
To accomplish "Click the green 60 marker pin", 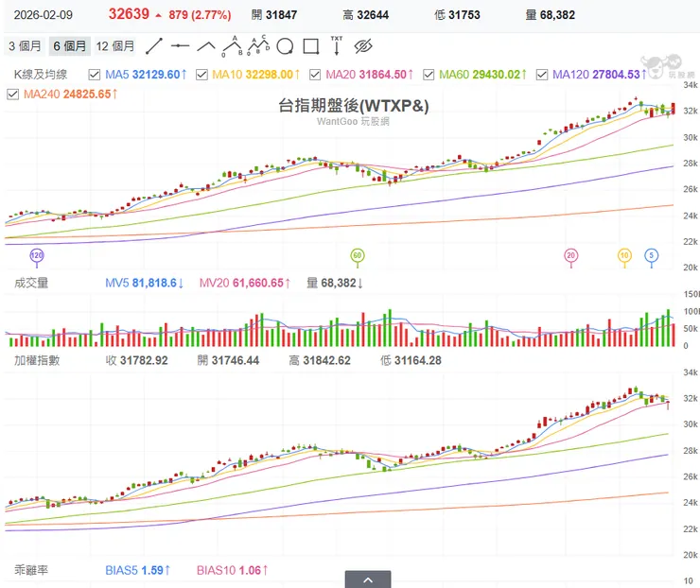I will point(358,257).
